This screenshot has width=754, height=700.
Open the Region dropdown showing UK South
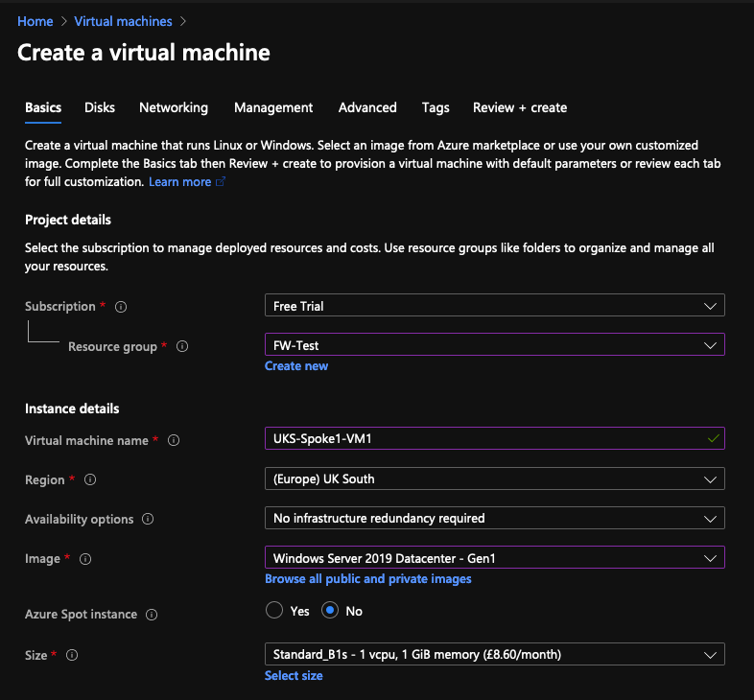click(x=494, y=478)
